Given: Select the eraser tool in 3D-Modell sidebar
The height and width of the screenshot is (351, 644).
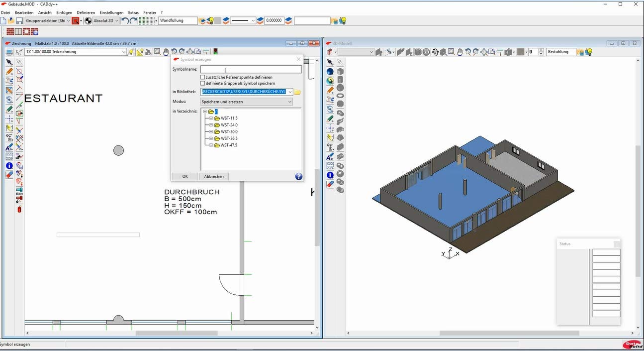Looking at the screenshot, I should tap(330, 184).
